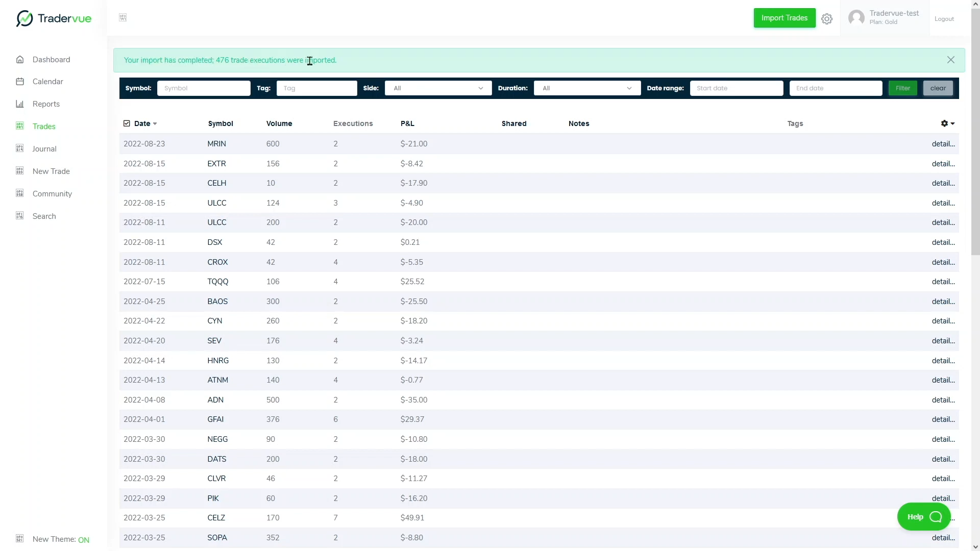Toggle the New Theme ON switch

pos(83,540)
